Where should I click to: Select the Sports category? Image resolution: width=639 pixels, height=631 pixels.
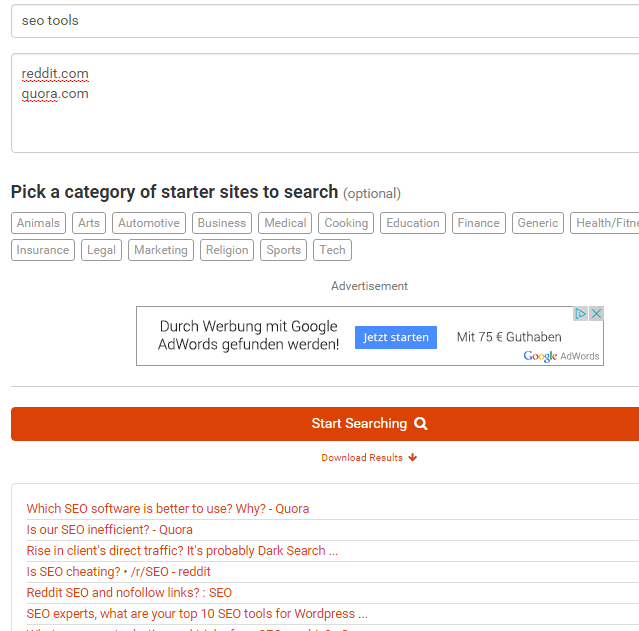pyautogui.click(x=283, y=250)
